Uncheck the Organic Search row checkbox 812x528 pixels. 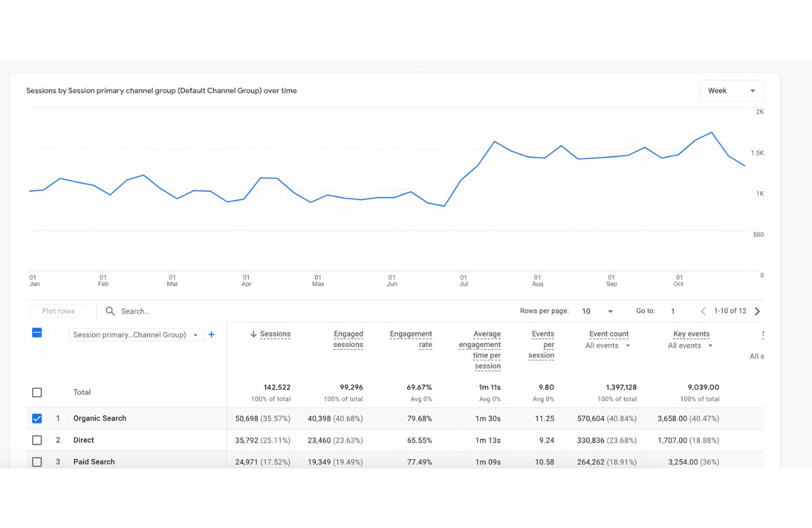(x=37, y=419)
